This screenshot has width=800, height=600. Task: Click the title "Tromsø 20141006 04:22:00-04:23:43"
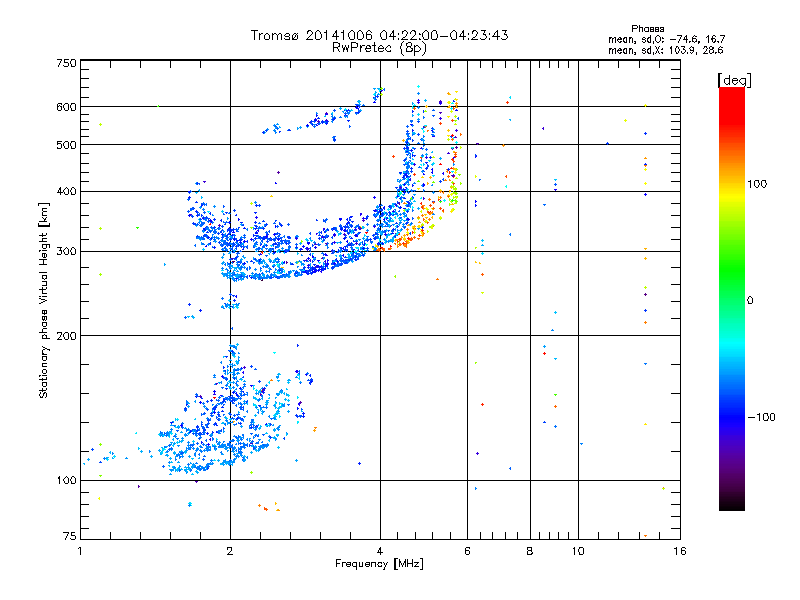(x=379, y=35)
